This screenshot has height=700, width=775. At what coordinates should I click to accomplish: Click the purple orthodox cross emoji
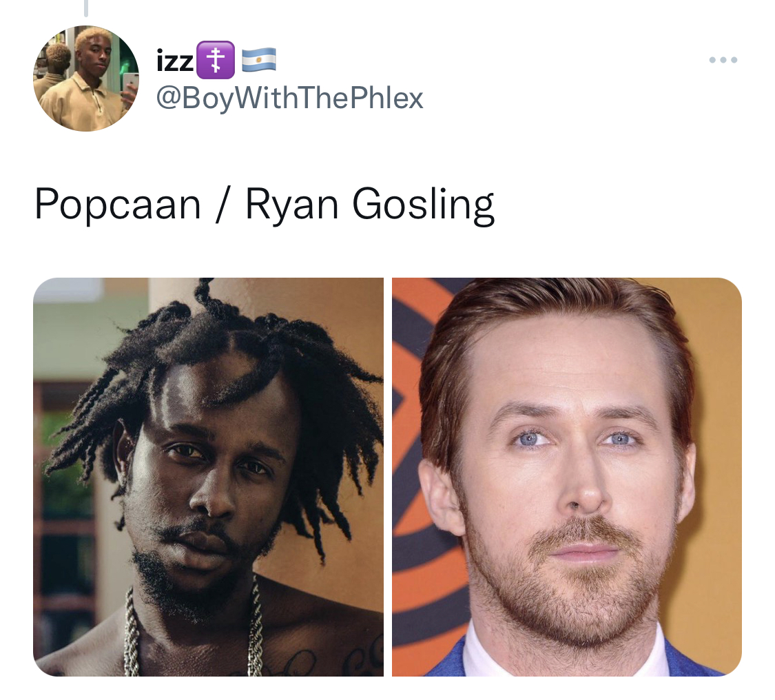coord(216,60)
